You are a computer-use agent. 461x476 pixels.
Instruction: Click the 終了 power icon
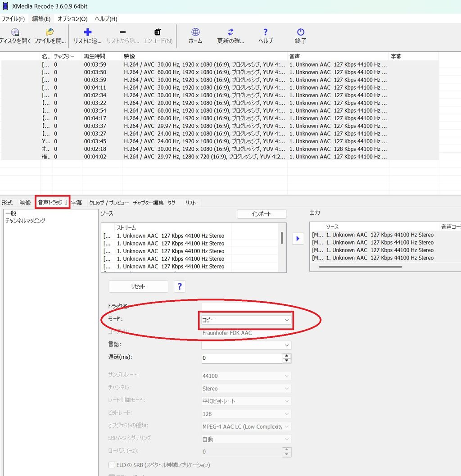(300, 32)
